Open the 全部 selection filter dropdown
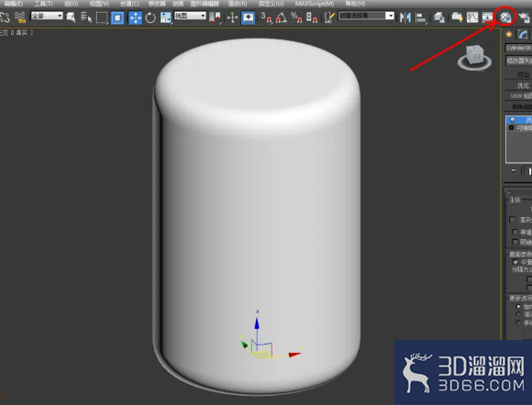 (47, 16)
